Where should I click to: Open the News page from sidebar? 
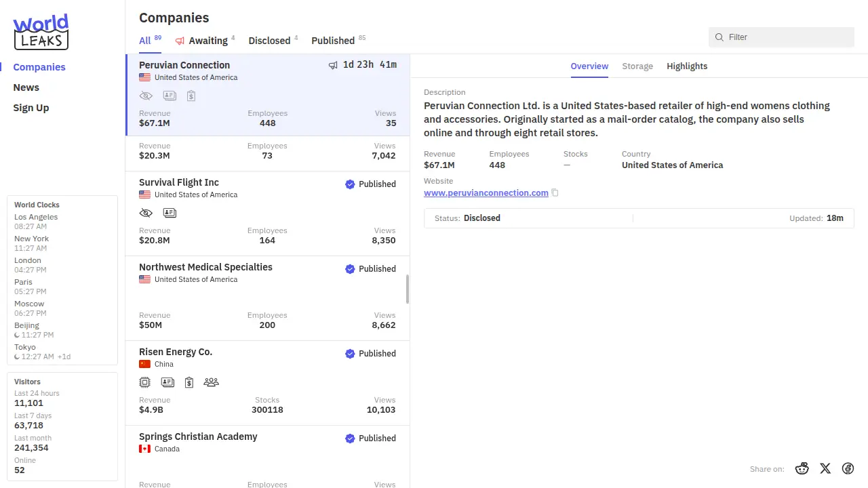(x=26, y=87)
